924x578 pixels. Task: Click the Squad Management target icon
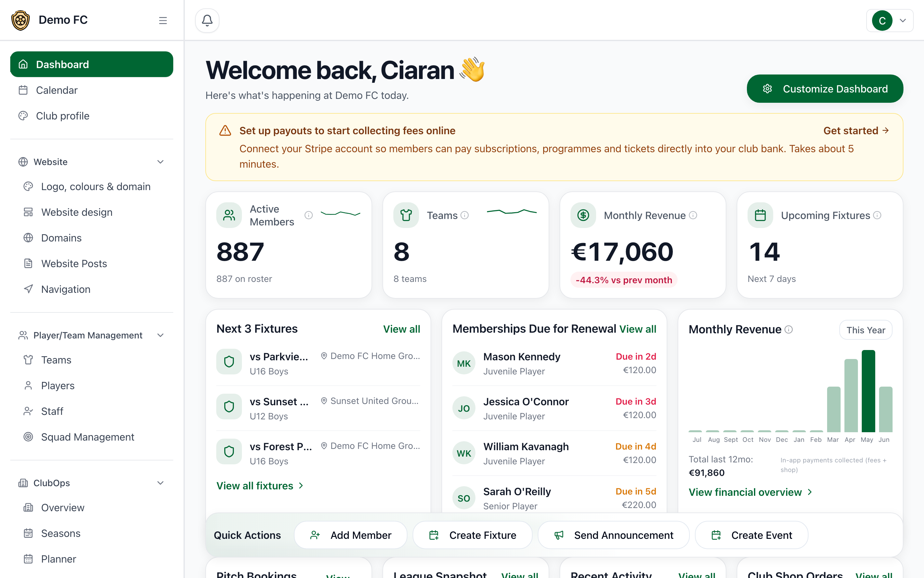28,437
